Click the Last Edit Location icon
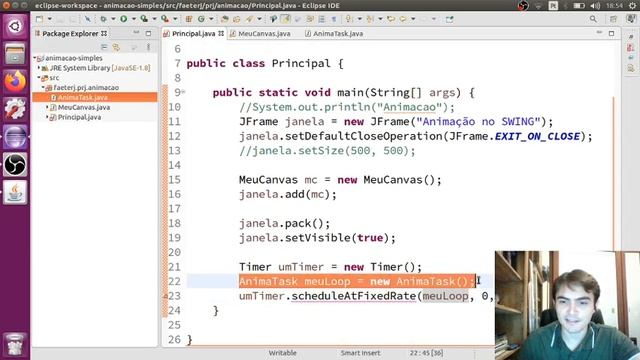Screen dimensions: 640x360 pos(391,19)
